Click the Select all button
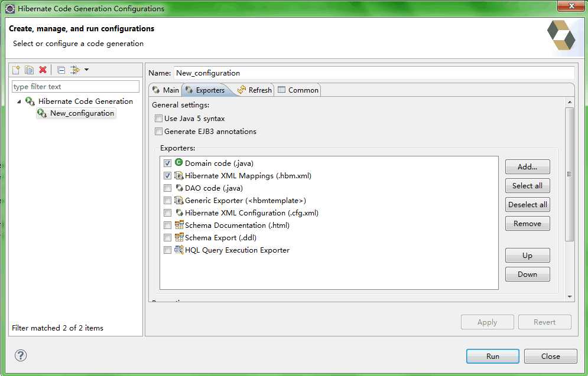588x376 pixels. (527, 186)
